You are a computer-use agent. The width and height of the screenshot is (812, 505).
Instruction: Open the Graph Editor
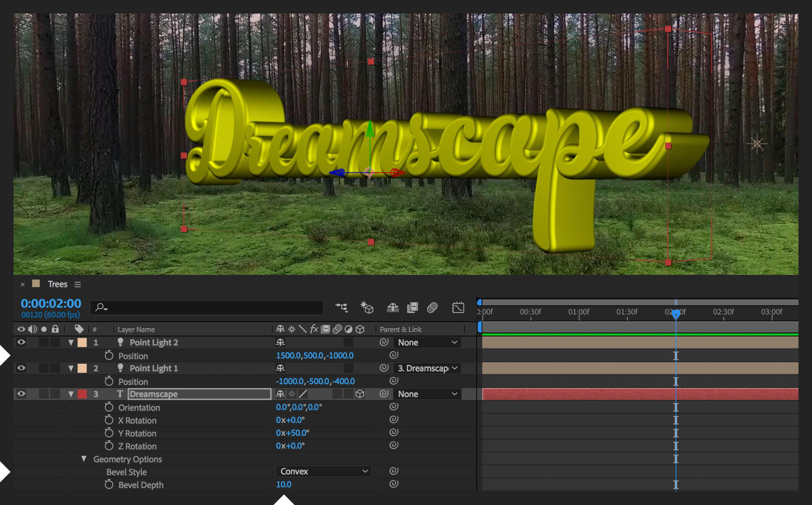[x=458, y=307]
